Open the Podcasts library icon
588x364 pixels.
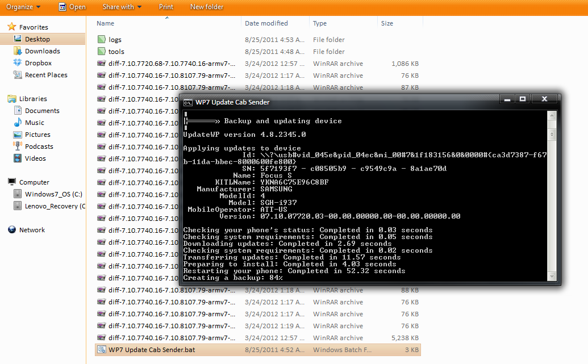[18, 146]
